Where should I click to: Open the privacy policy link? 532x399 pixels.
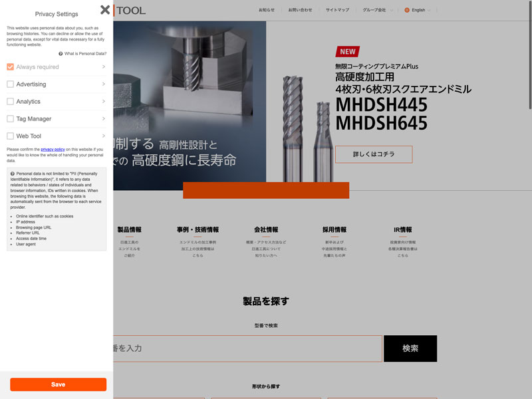[53, 150]
